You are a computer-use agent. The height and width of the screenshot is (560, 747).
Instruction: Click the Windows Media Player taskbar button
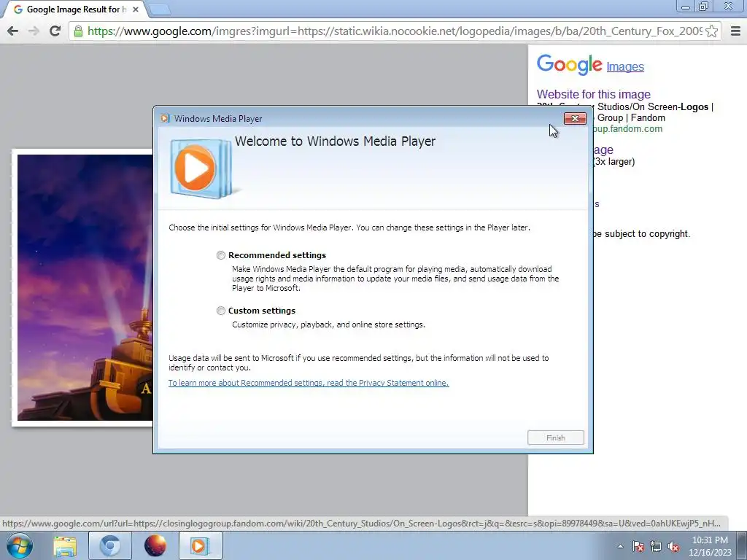pyautogui.click(x=200, y=545)
